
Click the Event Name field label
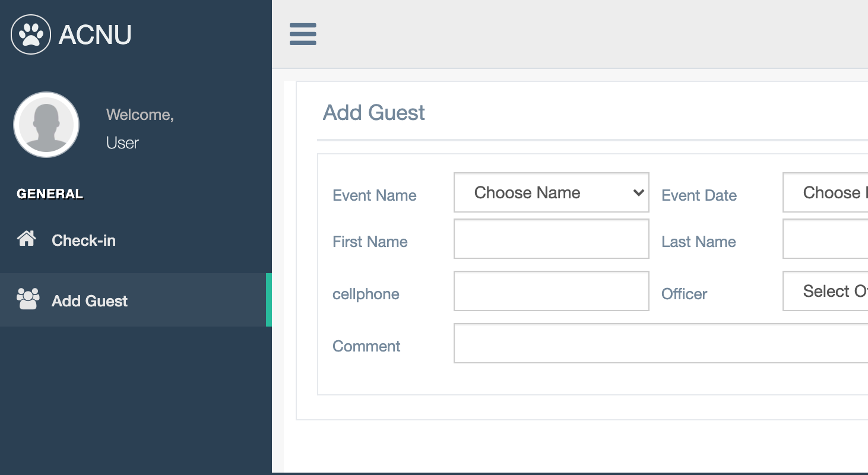(x=375, y=195)
